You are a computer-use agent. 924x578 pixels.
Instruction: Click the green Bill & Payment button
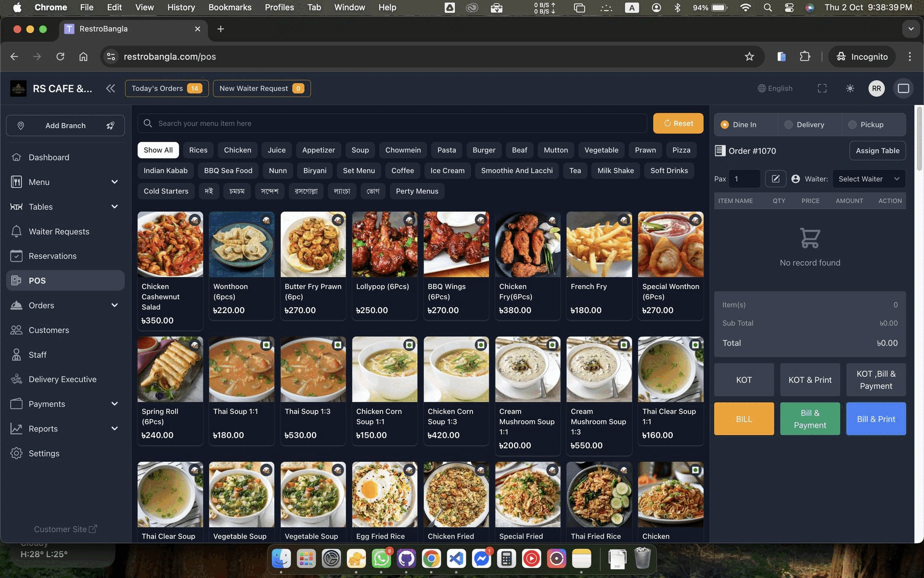click(x=809, y=419)
